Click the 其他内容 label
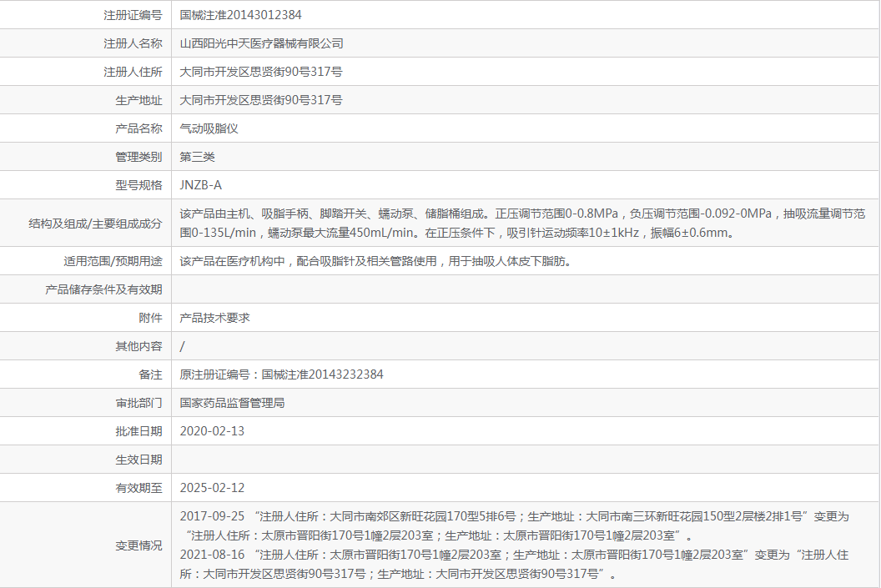Screen dimensions: 881x588 click(x=138, y=346)
